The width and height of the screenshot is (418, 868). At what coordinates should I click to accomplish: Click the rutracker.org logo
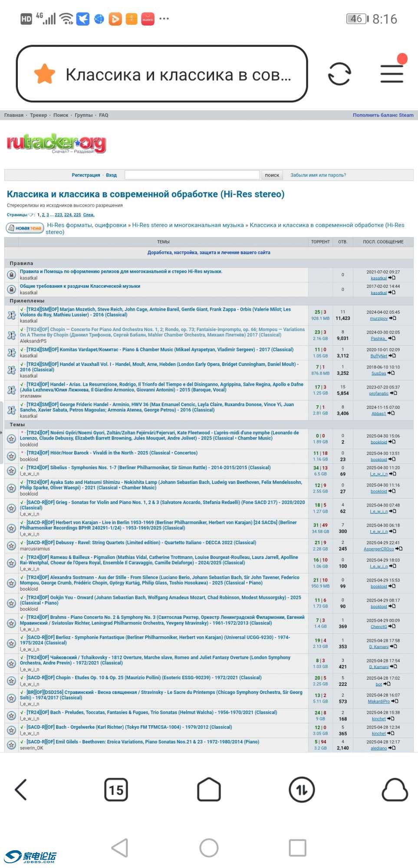coord(56,144)
